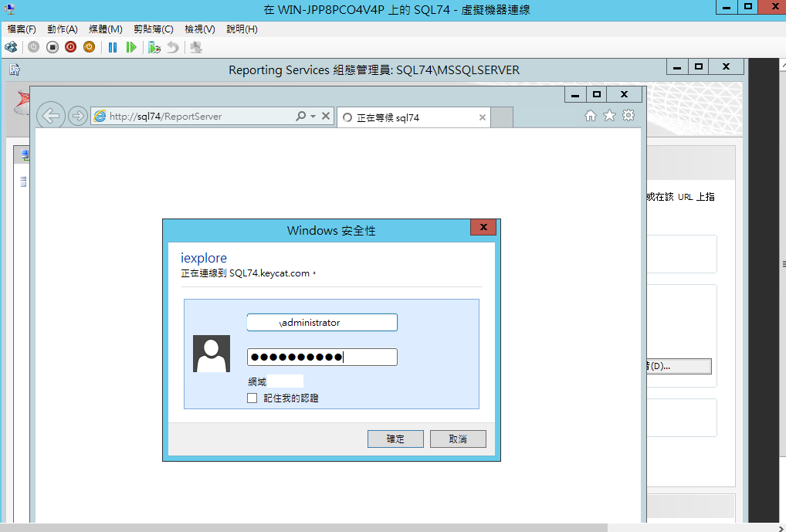Click the enhanced session toolbar icon
This screenshot has width=786, height=532.
(x=196, y=48)
